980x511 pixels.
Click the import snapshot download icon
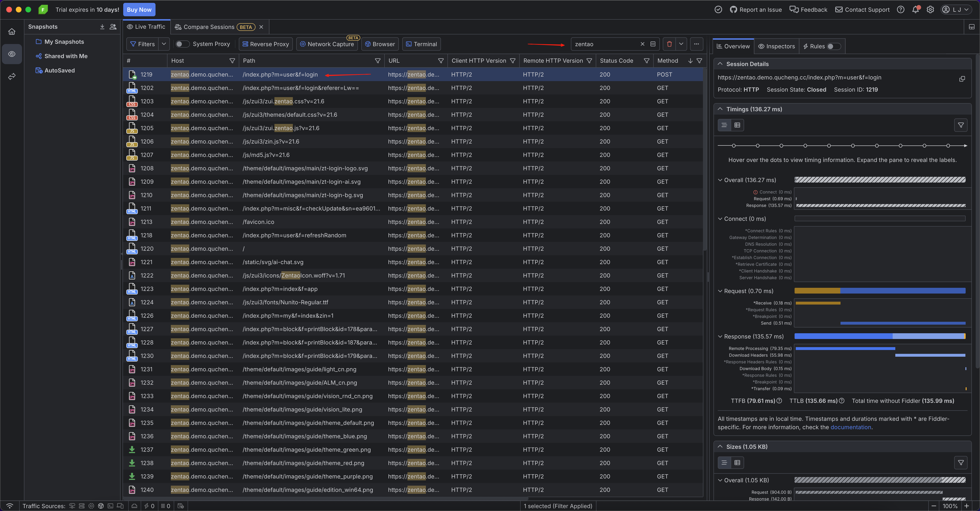[x=102, y=27]
